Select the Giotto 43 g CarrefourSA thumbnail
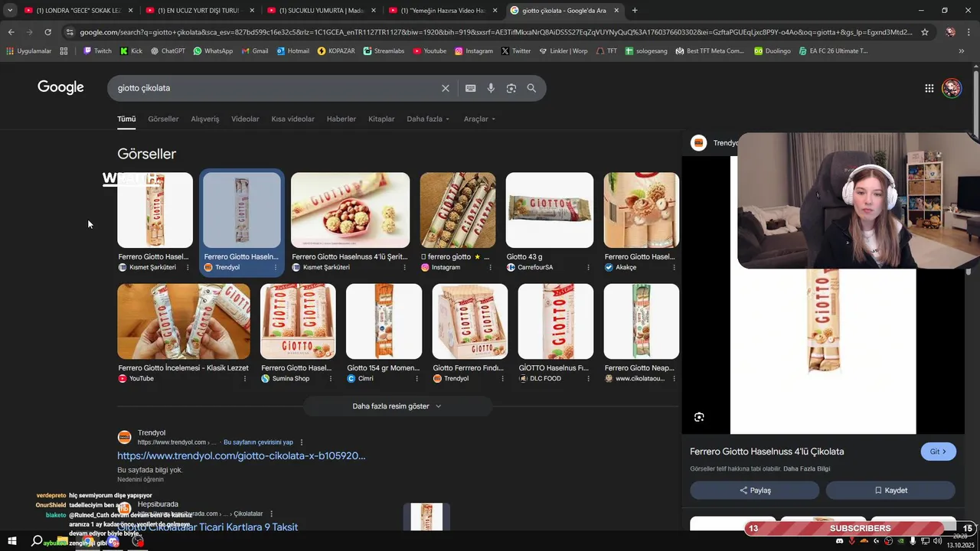 coord(550,210)
